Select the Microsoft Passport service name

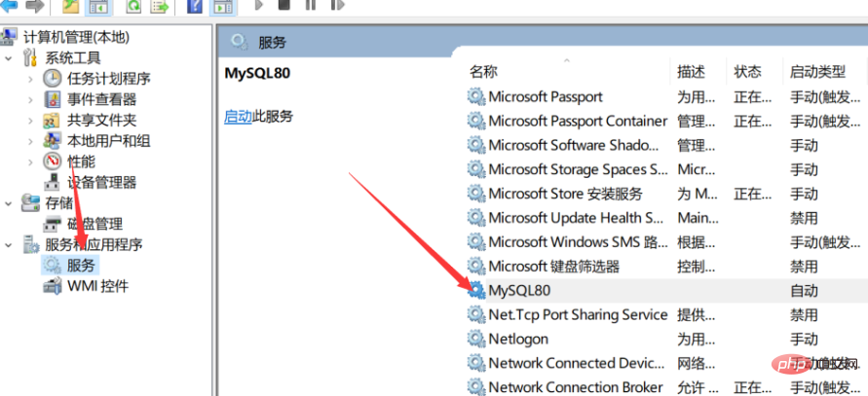[x=546, y=96]
